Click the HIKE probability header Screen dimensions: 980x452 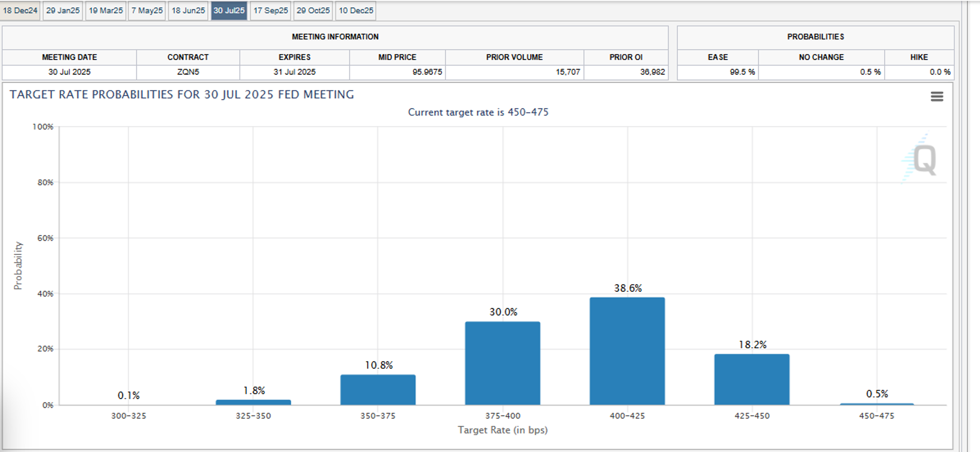[919, 57]
